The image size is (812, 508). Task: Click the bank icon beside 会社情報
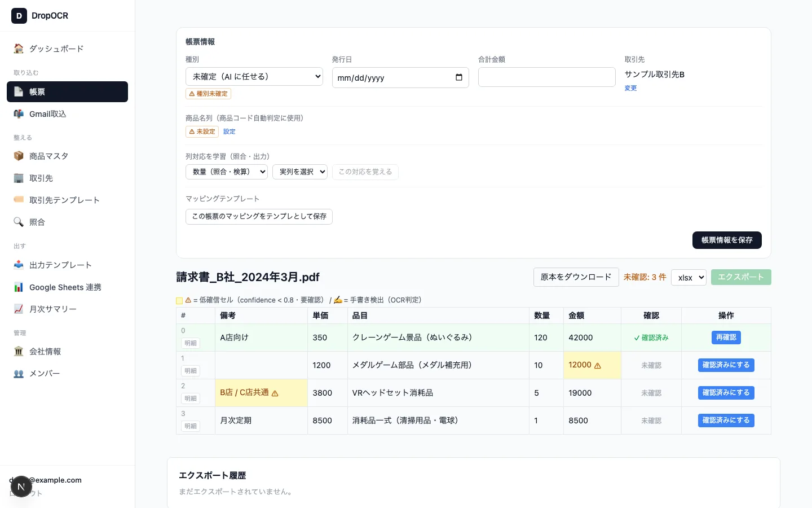[19, 351]
